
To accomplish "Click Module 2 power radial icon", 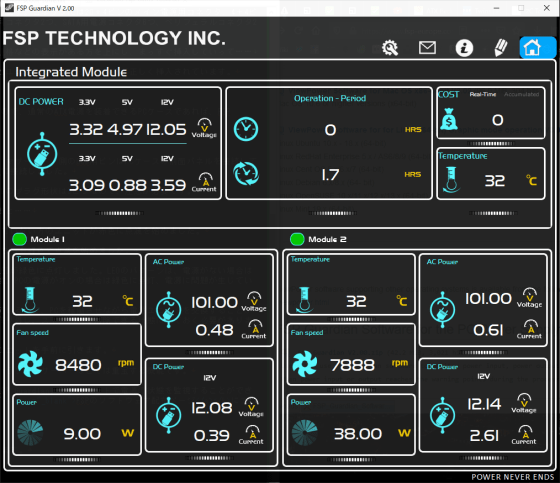I will (x=305, y=433).
